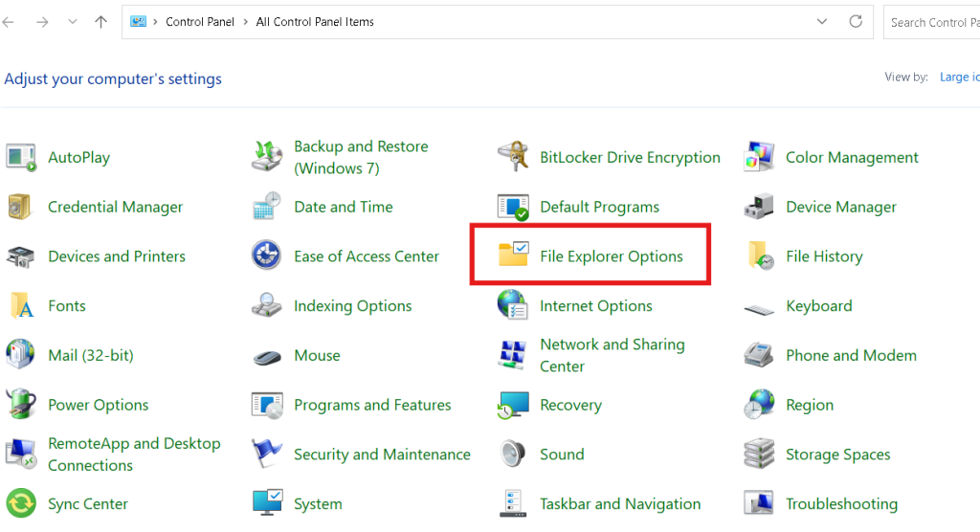Screen dimensions: 980x532
Task: Click the Security and Maintenance flag icon
Action: point(267,454)
